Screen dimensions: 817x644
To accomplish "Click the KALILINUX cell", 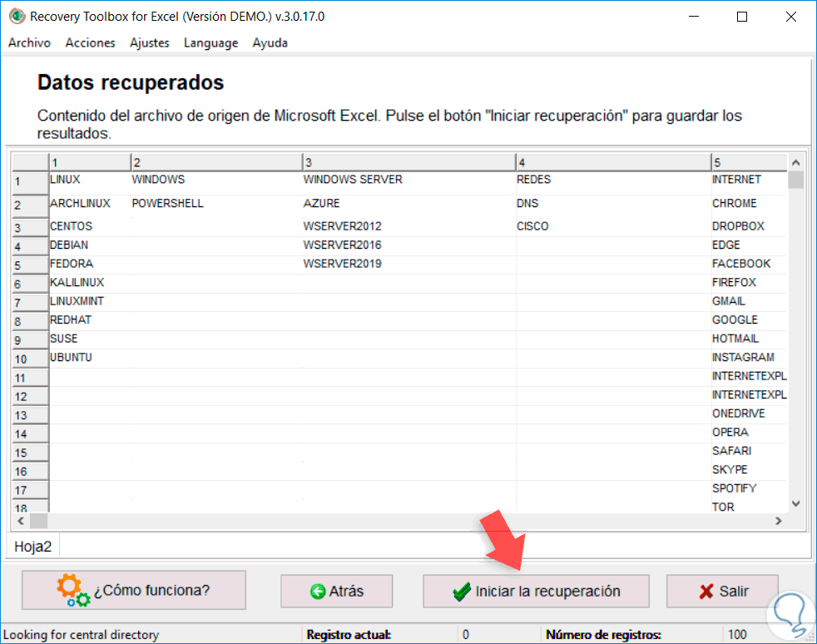I will pyautogui.click(x=90, y=282).
